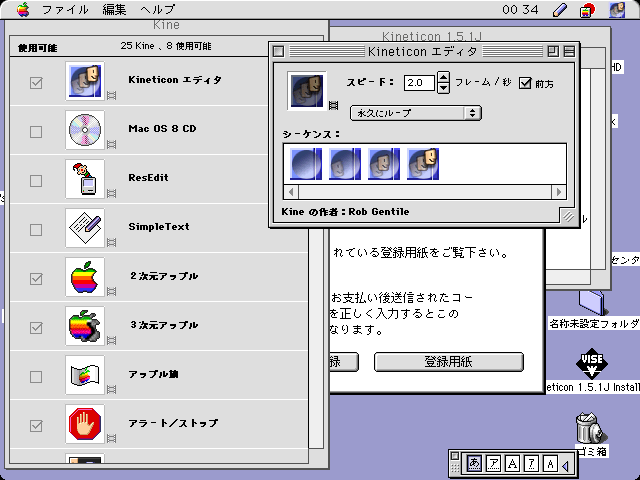Select the アップル旗 flag icon
Image resolution: width=640 pixels, height=480 pixels.
coord(85,375)
